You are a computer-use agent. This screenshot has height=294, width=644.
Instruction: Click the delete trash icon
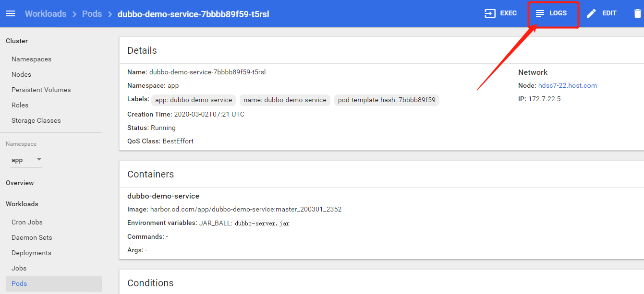tap(637, 13)
